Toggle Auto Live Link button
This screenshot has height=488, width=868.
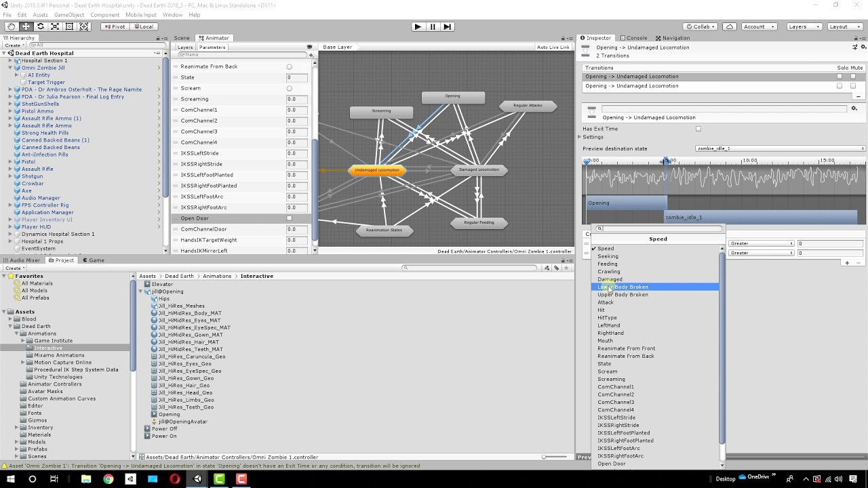(553, 47)
